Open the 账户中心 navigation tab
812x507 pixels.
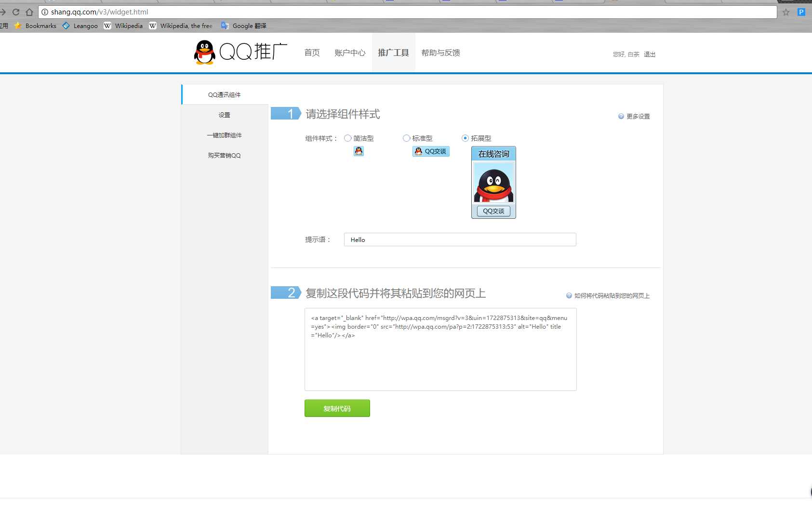[x=350, y=53]
